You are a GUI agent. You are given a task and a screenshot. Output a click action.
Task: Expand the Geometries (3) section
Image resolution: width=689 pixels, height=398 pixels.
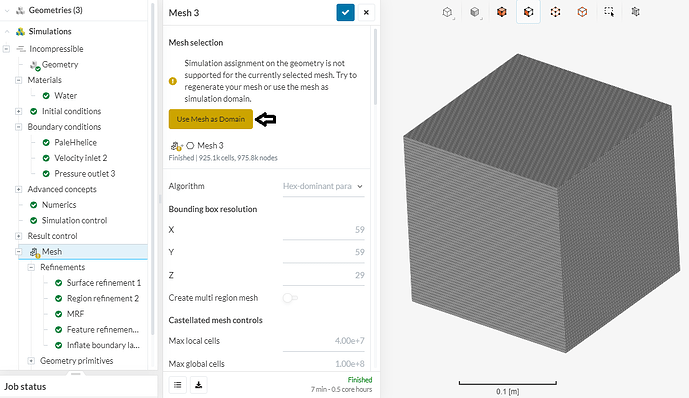pyautogui.click(x=7, y=10)
